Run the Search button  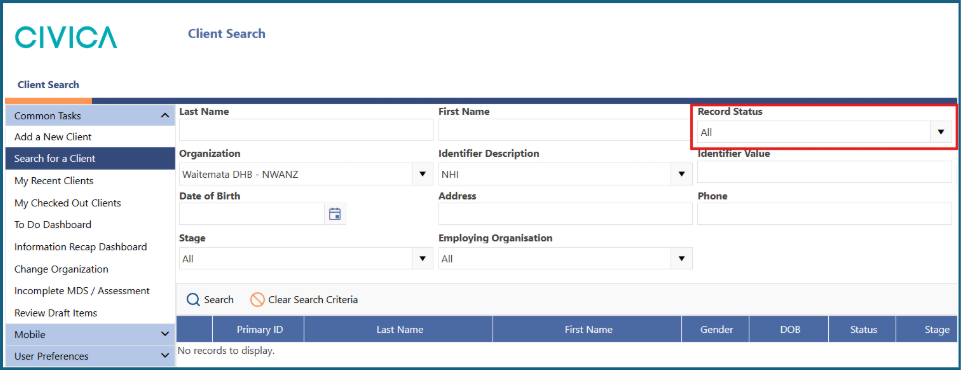(210, 300)
